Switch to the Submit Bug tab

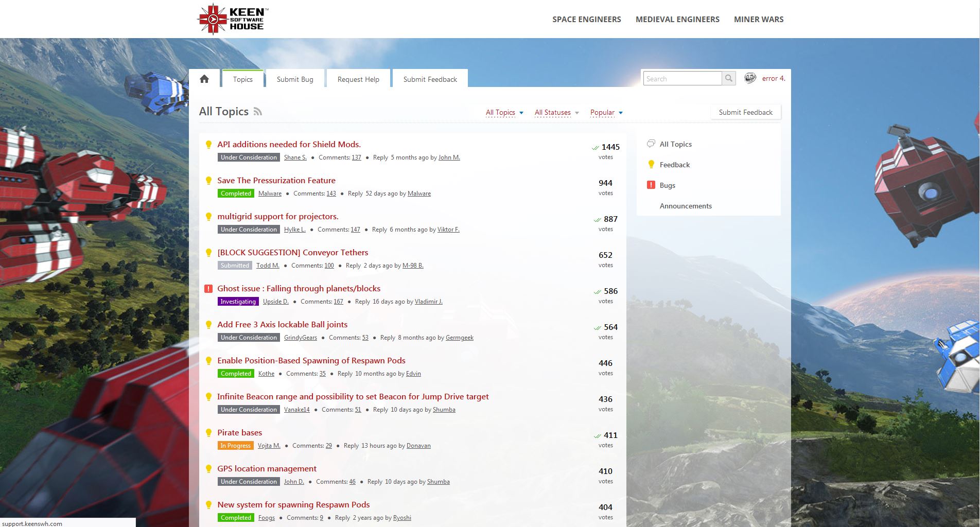pos(295,79)
